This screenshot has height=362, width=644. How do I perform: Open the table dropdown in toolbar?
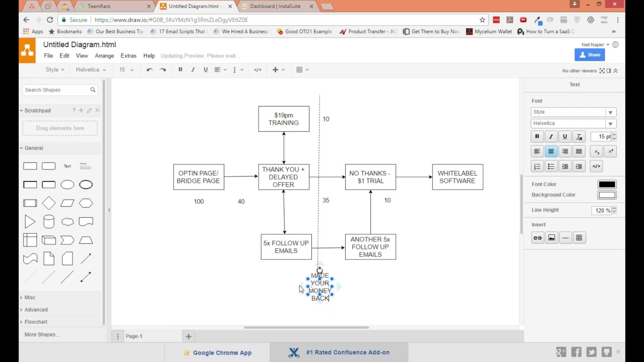coord(302,70)
